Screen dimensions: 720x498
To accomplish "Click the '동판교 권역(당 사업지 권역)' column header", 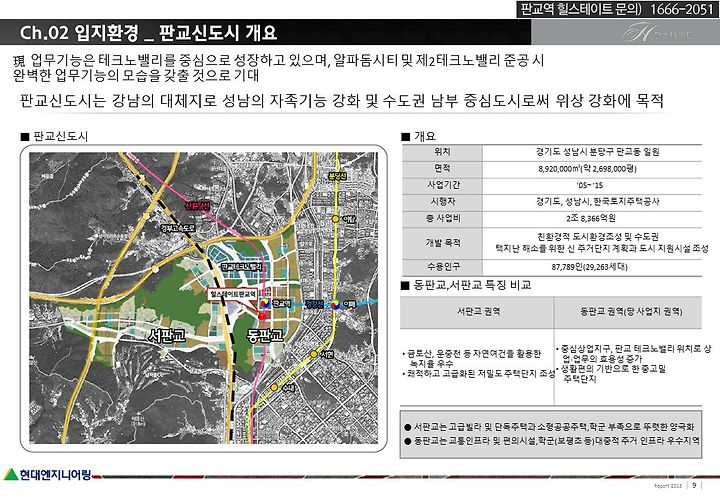I will (x=628, y=312).
